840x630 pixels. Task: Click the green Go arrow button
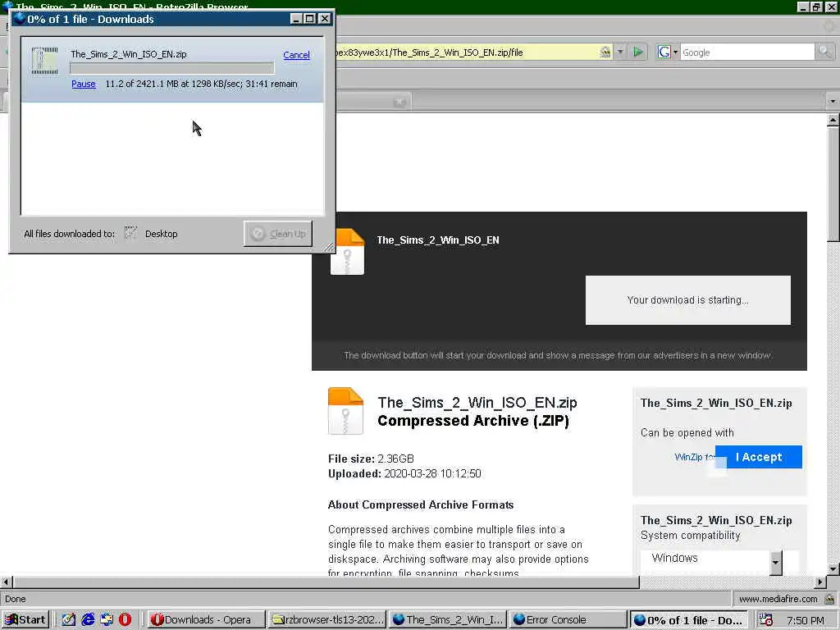637,52
